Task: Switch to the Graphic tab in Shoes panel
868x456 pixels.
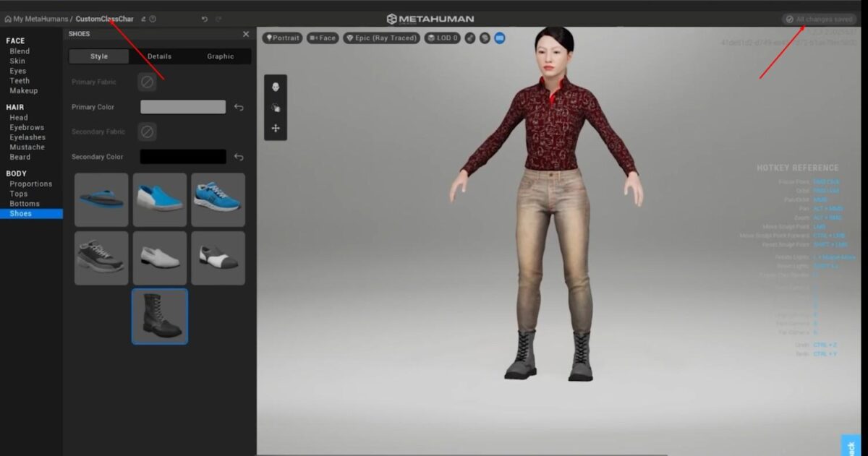Action: point(220,56)
